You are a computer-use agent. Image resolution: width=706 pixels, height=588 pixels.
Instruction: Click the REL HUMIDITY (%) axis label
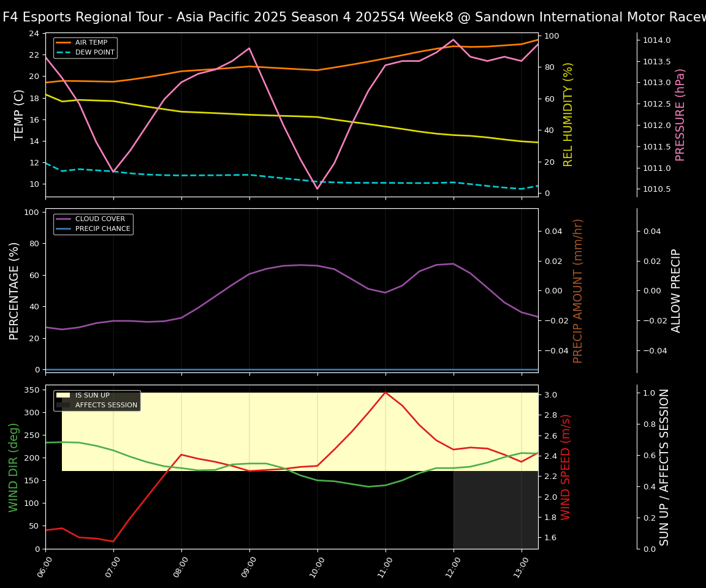click(x=568, y=115)
